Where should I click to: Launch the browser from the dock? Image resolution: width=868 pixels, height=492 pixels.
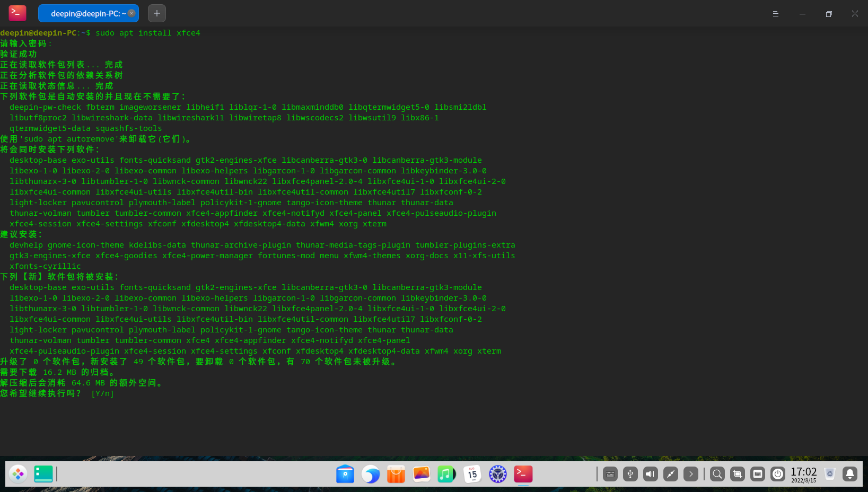371,474
